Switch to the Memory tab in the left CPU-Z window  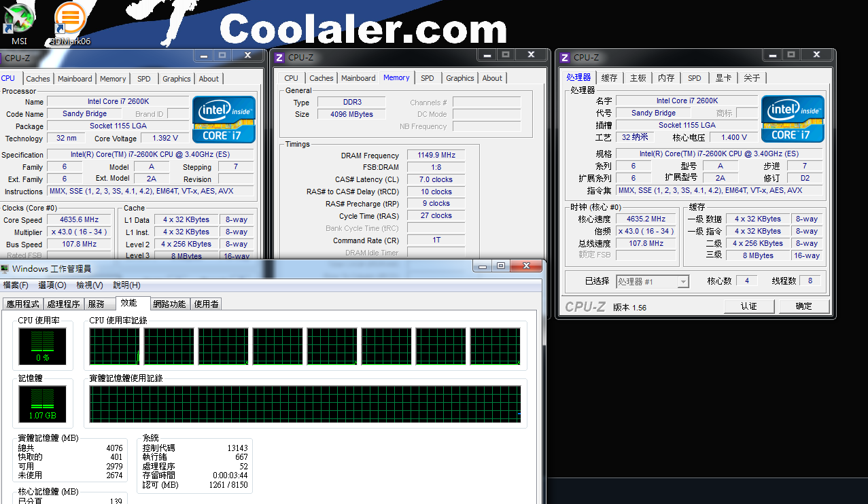[113, 79]
